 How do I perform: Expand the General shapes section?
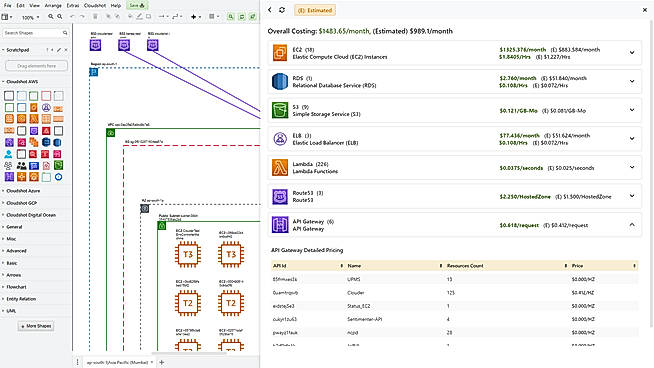(14, 227)
